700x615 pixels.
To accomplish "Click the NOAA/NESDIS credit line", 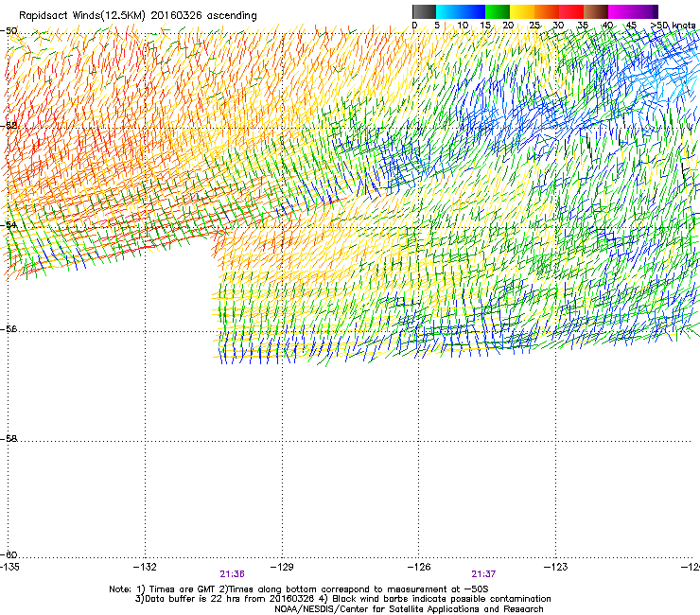I will tap(409, 609).
